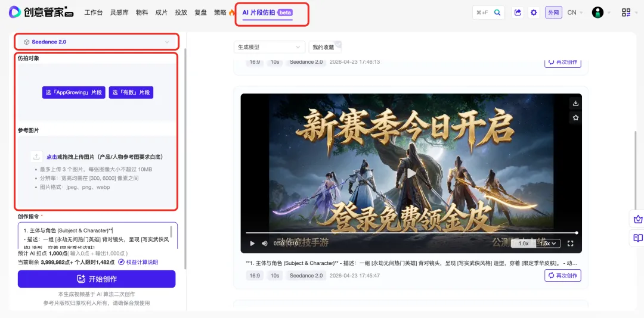644x318 pixels.
Task: Favorite the video with the star icon
Action: [575, 118]
